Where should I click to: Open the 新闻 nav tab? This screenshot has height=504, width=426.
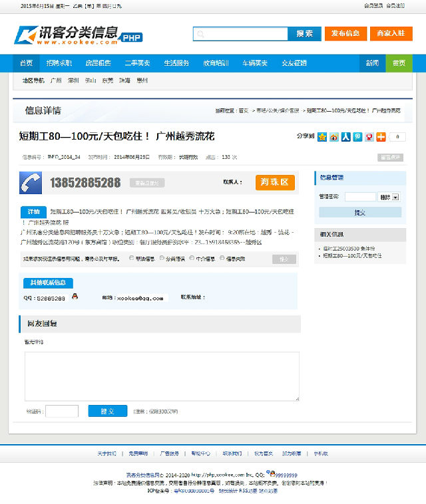(373, 63)
